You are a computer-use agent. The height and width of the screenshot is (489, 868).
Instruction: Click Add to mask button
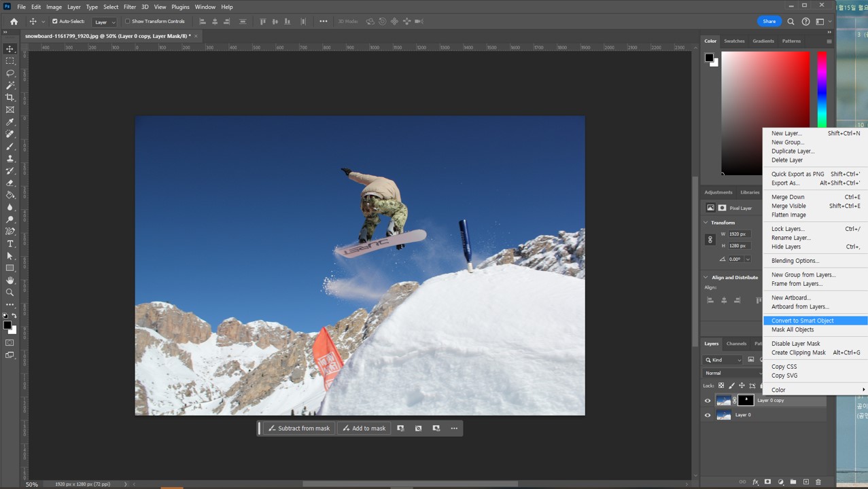[364, 429]
